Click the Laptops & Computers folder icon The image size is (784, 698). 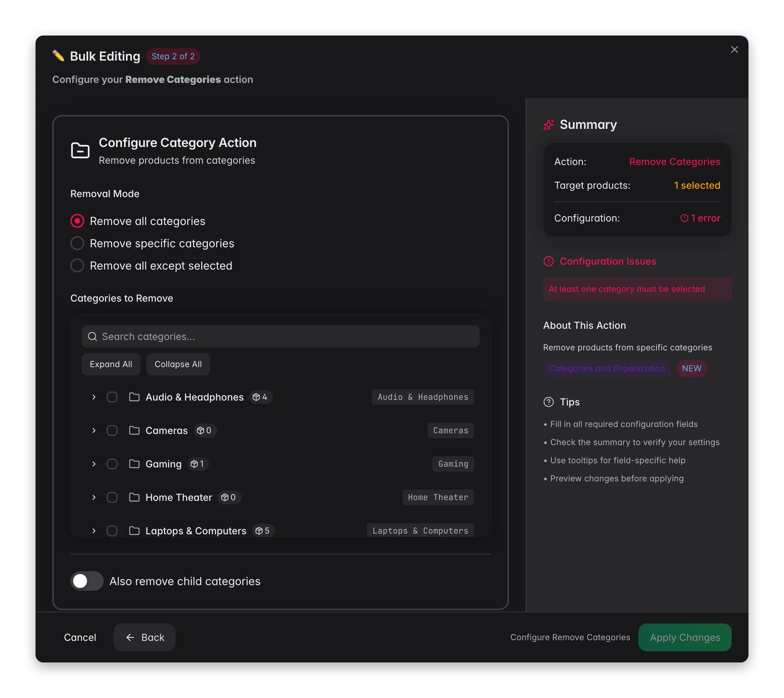134,530
